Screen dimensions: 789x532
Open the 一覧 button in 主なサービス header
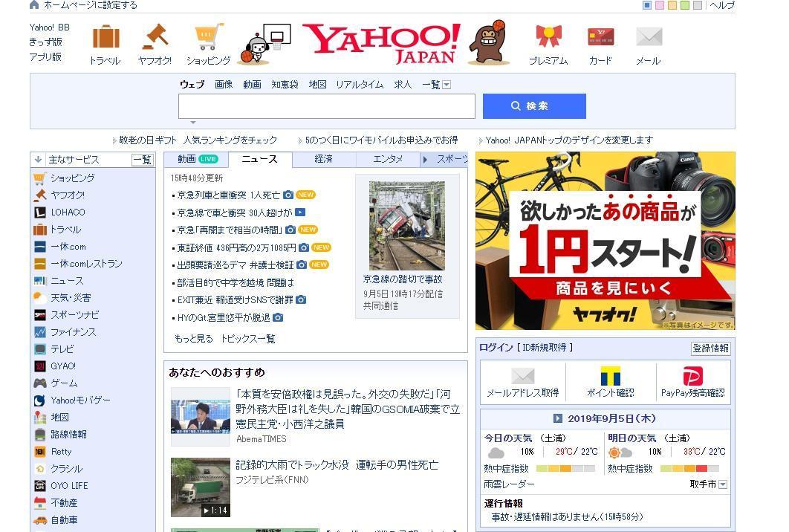pos(143,160)
